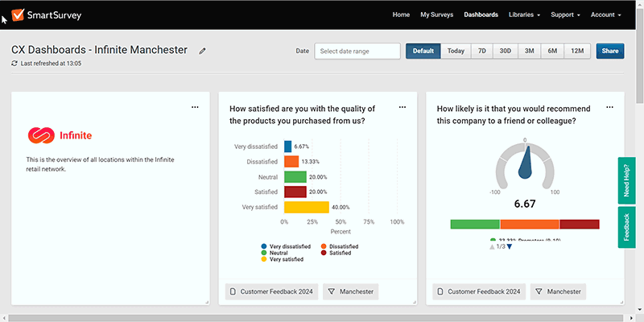644x322 pixels.
Task: Open three-dot menu on product satisfaction card
Action: click(x=402, y=106)
